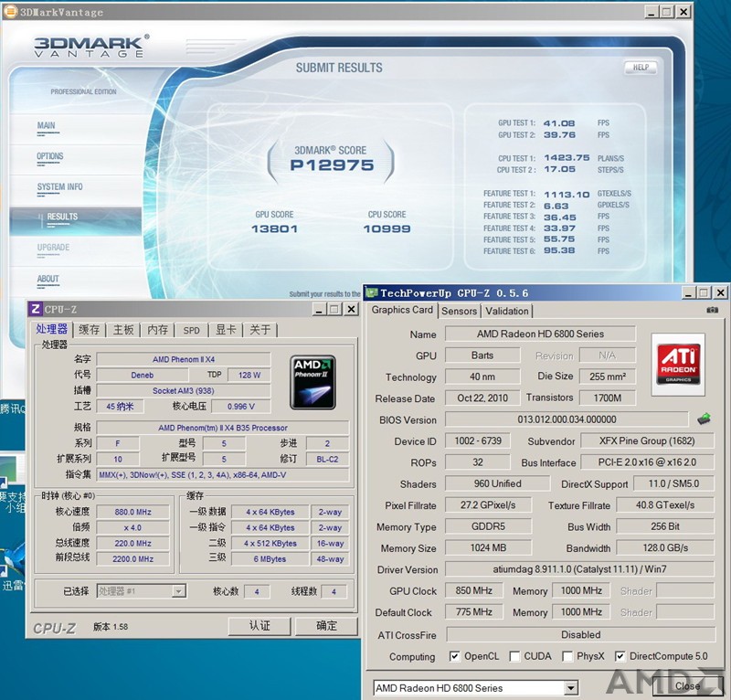
Task: Click the AMD Phenom(tm) II X4 B35 Processor text
Action: click(x=223, y=428)
